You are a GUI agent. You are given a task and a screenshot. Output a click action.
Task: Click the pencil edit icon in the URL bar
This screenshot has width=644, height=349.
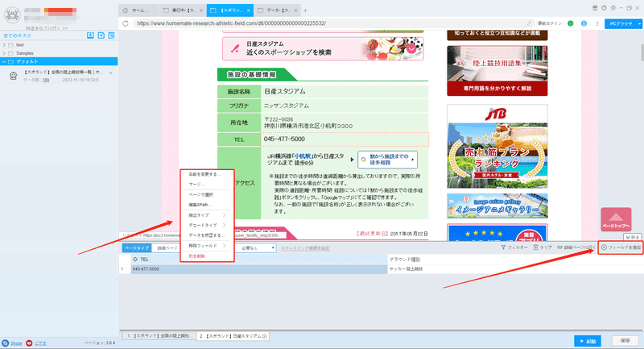(x=529, y=23)
